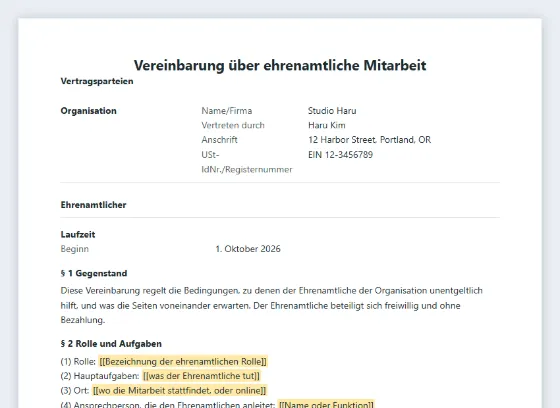Image resolution: width=560 pixels, height=408 pixels.
Task: Click the 'Organisation' label
Action: [x=89, y=111]
